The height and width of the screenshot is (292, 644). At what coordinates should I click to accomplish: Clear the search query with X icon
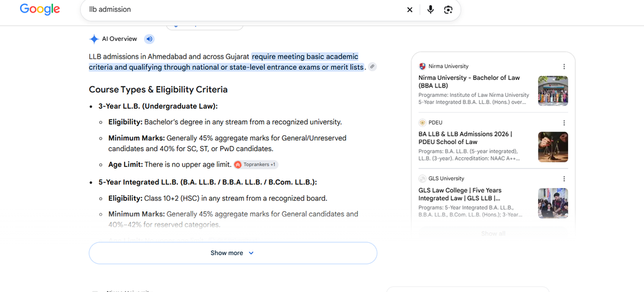coord(409,10)
